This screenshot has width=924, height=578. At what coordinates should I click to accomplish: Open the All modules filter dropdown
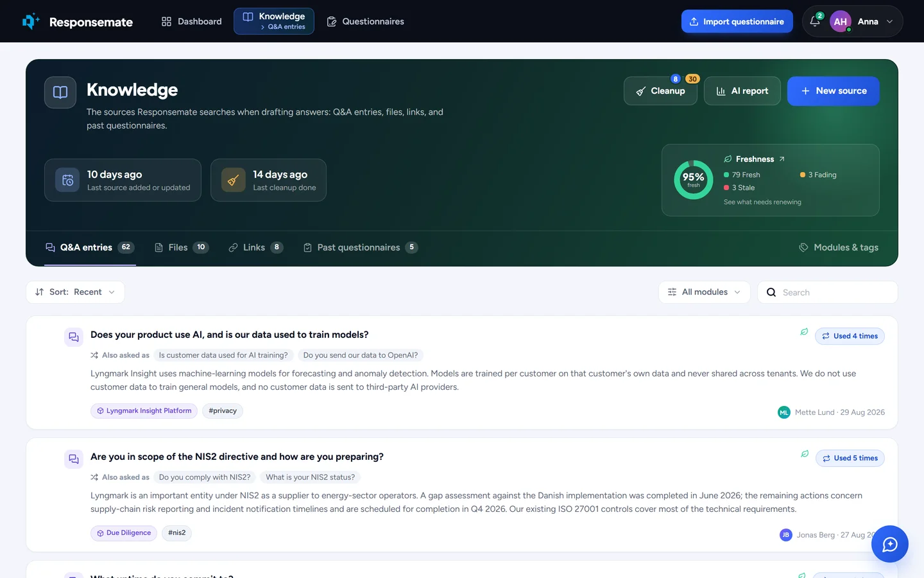tap(705, 292)
